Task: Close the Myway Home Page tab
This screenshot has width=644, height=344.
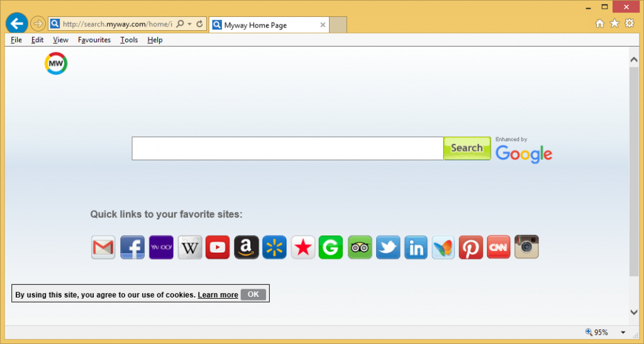Action: point(323,25)
